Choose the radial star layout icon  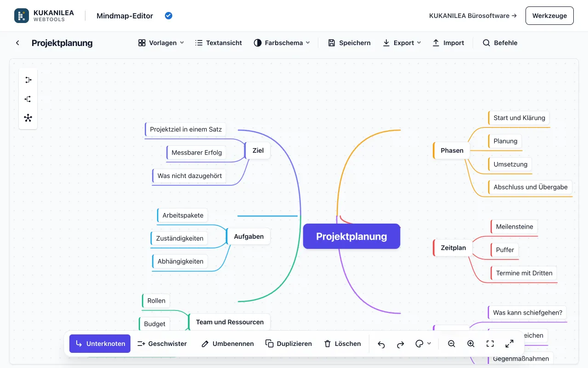point(28,118)
